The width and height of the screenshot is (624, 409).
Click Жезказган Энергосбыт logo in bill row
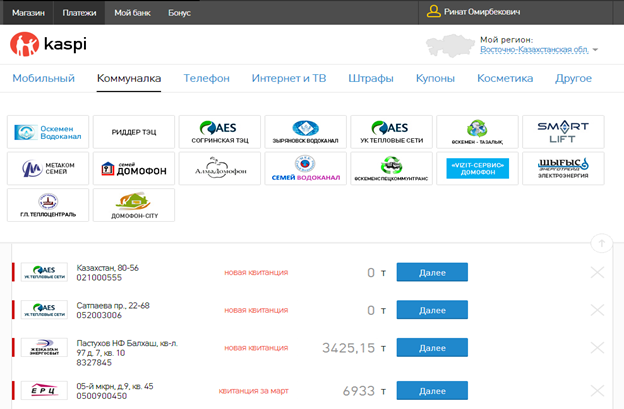pos(44,348)
